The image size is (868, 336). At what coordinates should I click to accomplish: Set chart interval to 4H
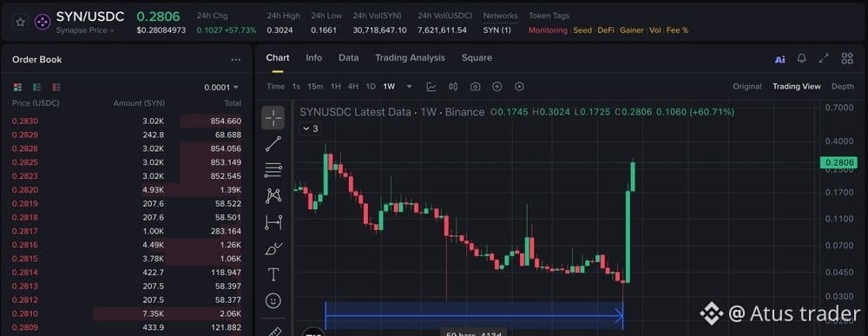(x=353, y=86)
